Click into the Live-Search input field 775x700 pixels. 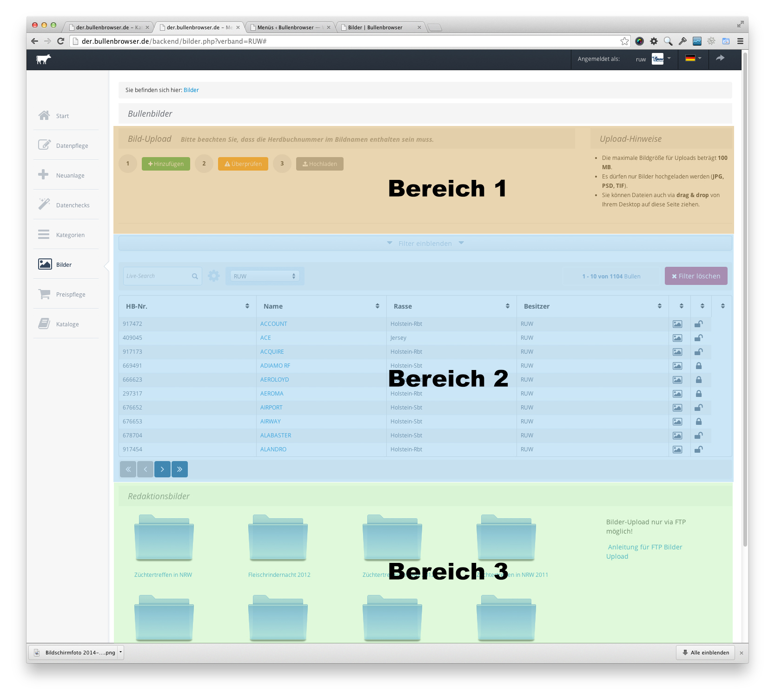pyautogui.click(x=158, y=276)
